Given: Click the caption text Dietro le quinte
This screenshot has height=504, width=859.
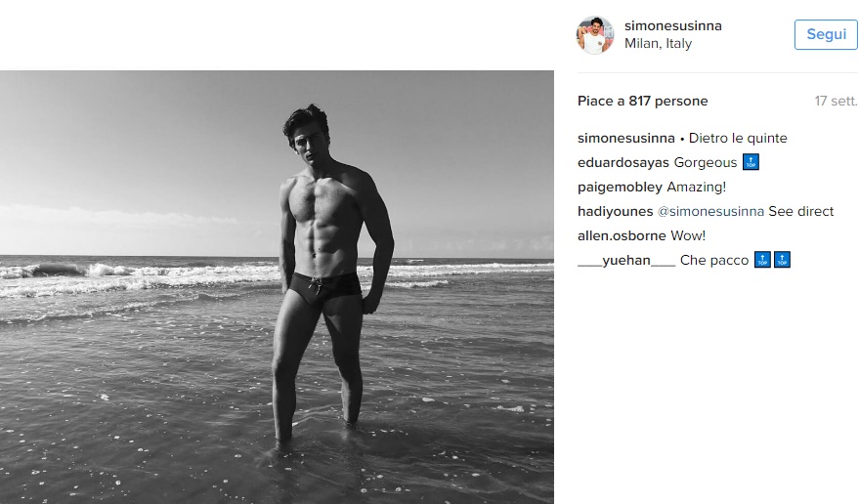Looking at the screenshot, I should click(x=738, y=138).
